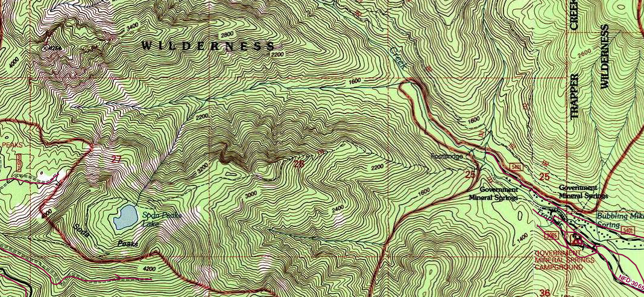
Task: Select the Footbridge label on the map
Action: click(x=447, y=157)
